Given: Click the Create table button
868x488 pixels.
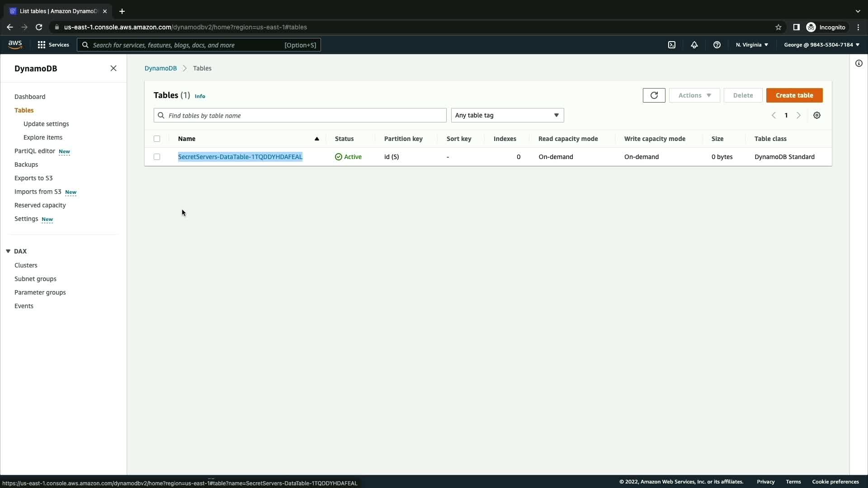Looking at the screenshot, I should point(794,95).
